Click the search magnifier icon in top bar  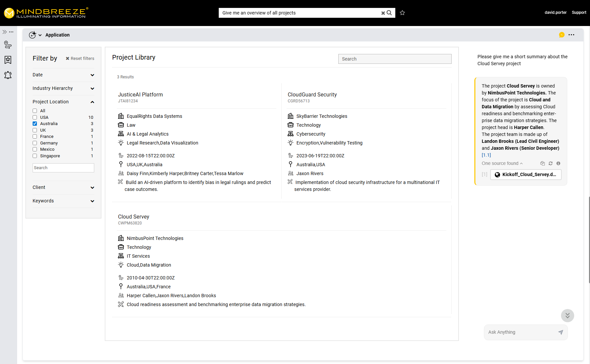pos(389,13)
